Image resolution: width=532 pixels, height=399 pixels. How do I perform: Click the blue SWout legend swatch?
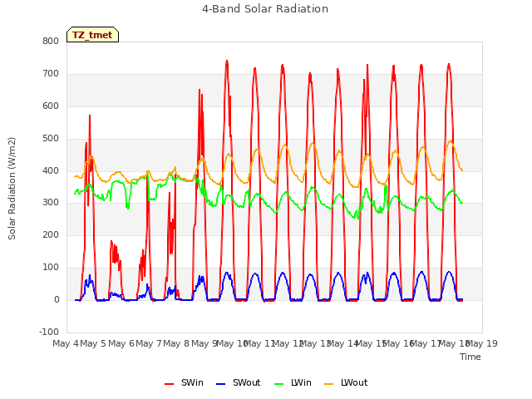click(x=220, y=384)
